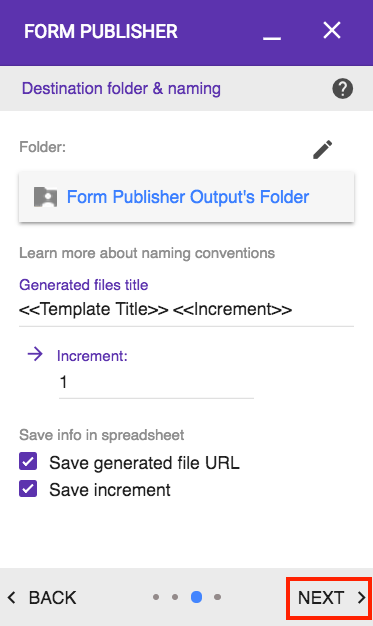Toggle the Save increment checkbox
Screen dimensions: 373x626
pyautogui.click(x=28, y=489)
